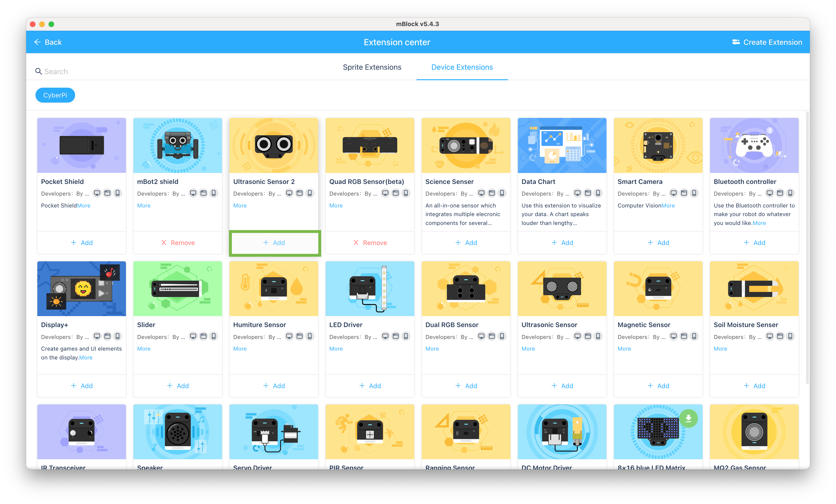This screenshot has height=504, width=836.
Task: Open More link for Magnetic Sensor
Action: point(624,349)
